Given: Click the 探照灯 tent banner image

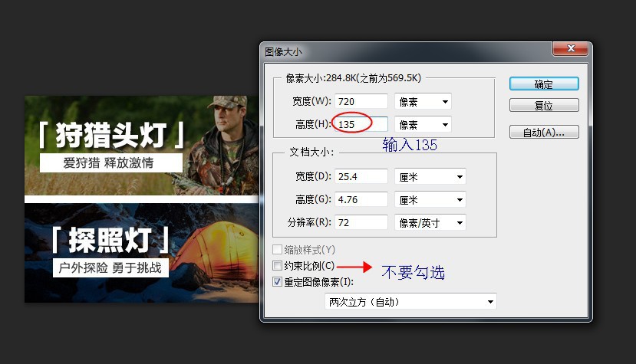Looking at the screenshot, I should point(142,253).
